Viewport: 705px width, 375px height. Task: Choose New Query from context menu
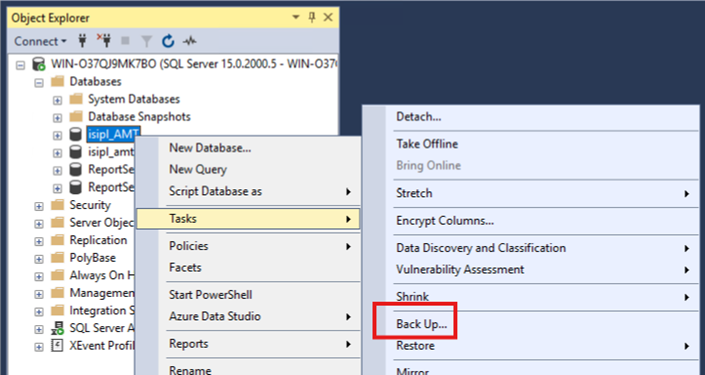(x=248, y=169)
